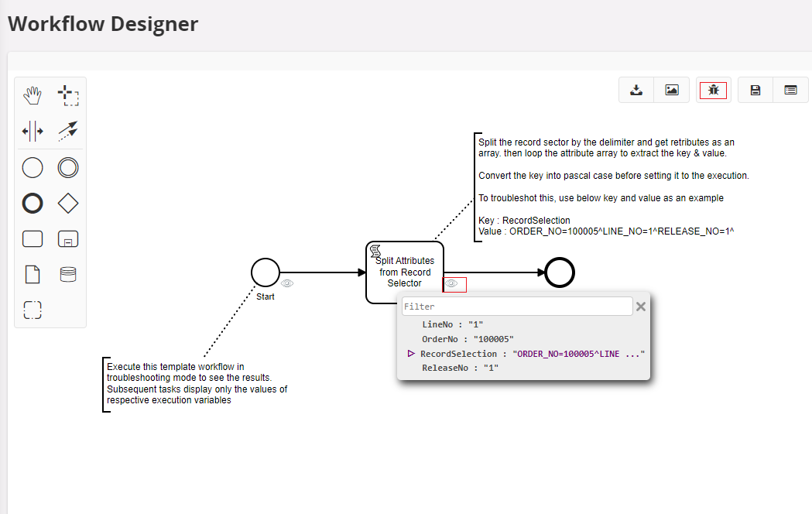Viewport: 812px width, 514px height.
Task: Pick the intermediate event shape
Action: [68, 168]
